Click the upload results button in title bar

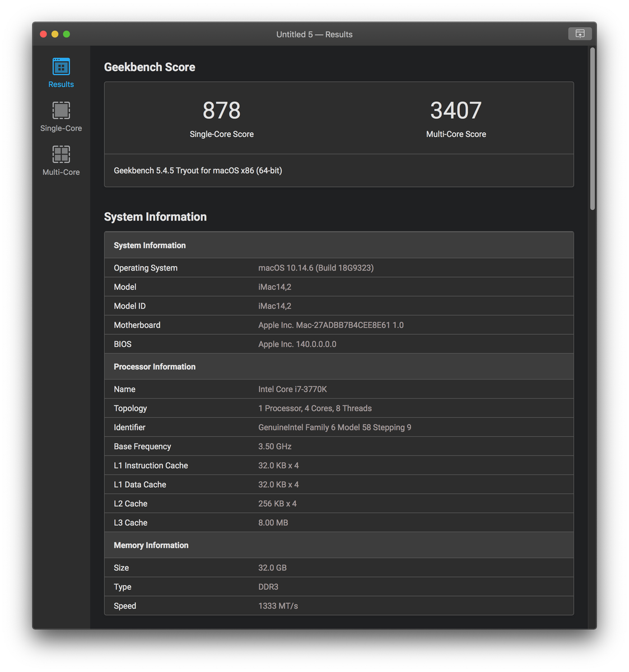580,34
